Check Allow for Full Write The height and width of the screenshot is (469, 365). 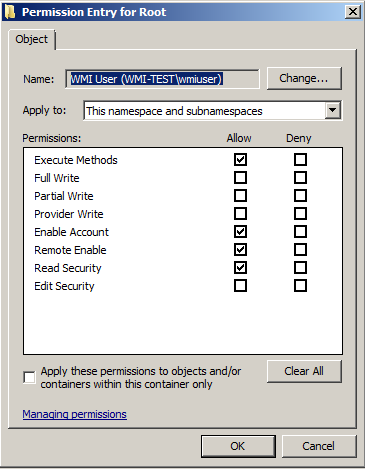240,178
